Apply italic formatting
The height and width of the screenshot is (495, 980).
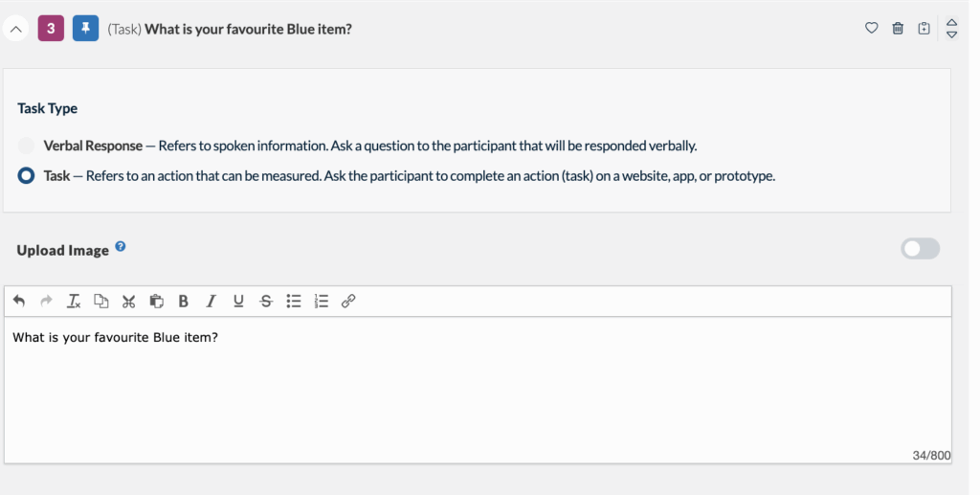(211, 302)
